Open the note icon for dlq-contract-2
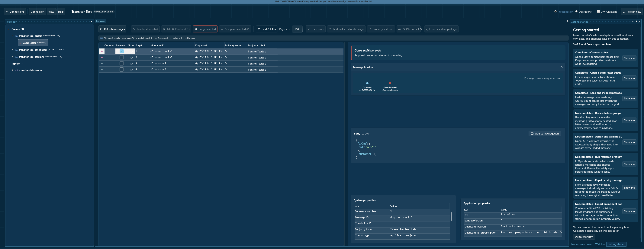Screen dimensions: 644x249 click(131, 58)
